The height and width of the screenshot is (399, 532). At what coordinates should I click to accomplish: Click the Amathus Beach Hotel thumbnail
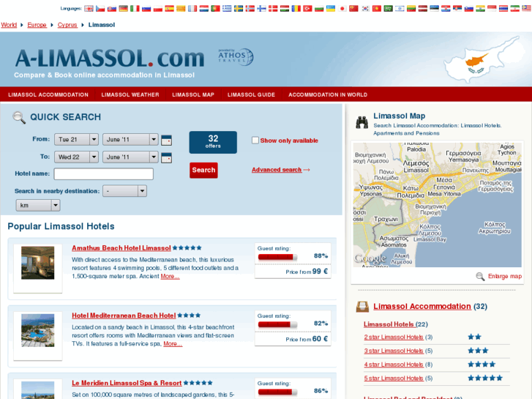click(37, 263)
